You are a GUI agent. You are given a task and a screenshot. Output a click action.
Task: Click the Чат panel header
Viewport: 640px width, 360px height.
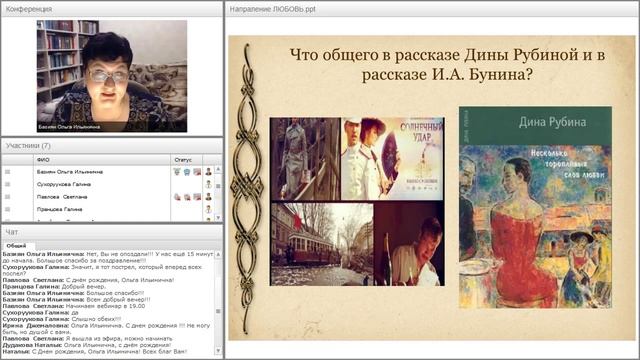(x=112, y=232)
